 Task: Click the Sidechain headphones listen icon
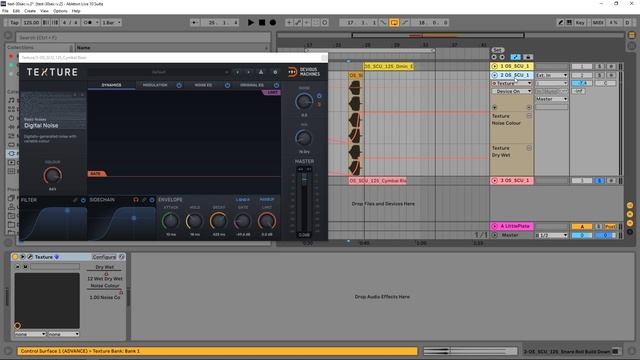(136, 200)
